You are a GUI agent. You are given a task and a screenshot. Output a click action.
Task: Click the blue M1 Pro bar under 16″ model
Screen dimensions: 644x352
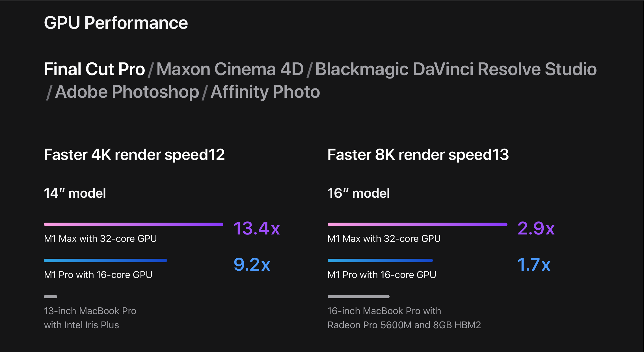[x=380, y=260]
